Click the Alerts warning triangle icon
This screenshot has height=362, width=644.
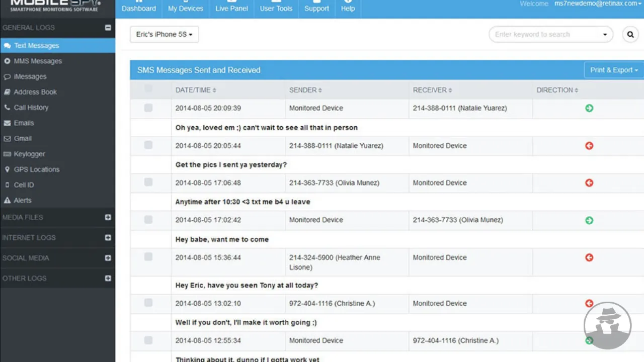click(x=7, y=200)
